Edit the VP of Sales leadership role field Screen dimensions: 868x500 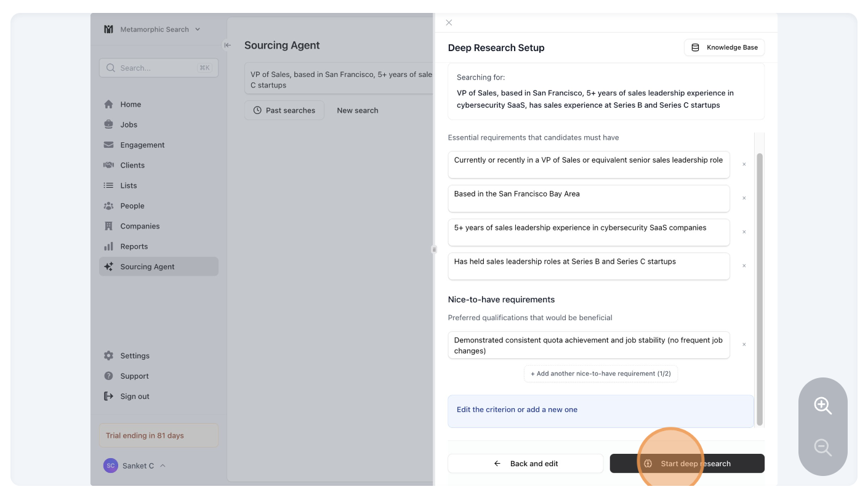click(589, 164)
